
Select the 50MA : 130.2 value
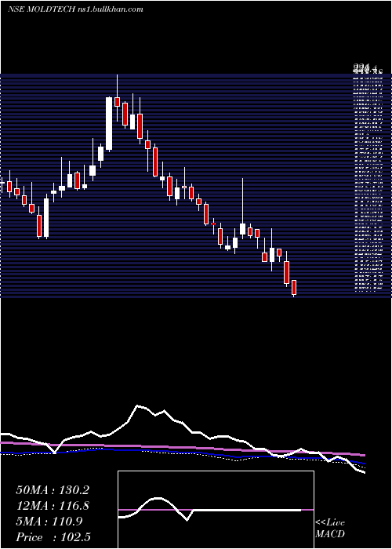tap(53, 490)
